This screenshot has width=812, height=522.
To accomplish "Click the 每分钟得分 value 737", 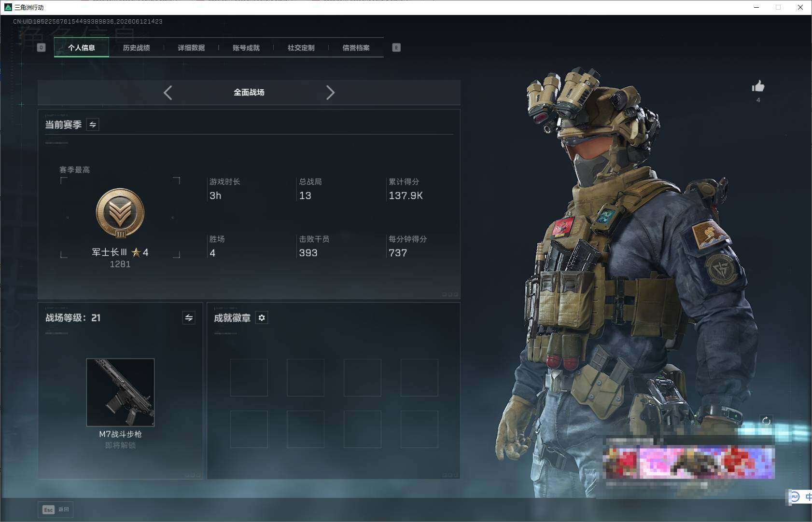I will tap(398, 253).
